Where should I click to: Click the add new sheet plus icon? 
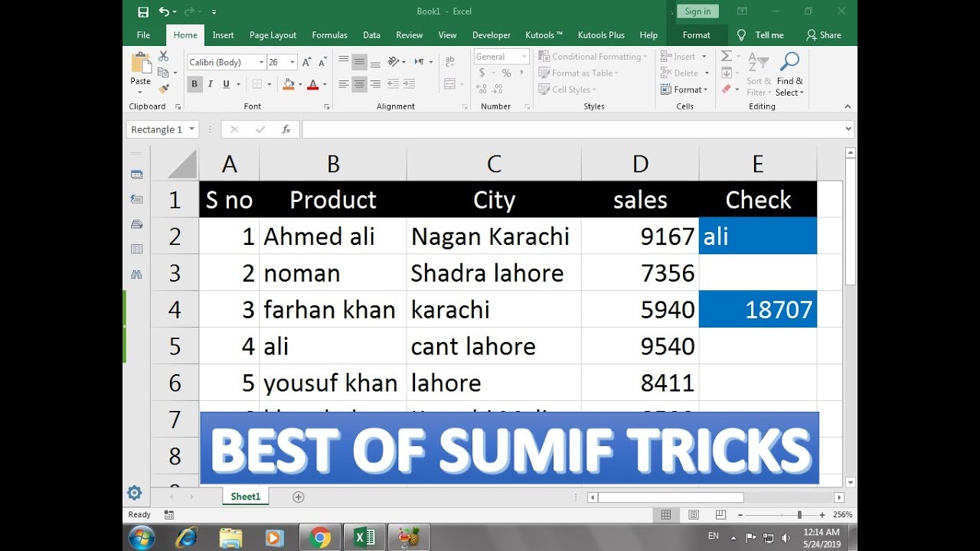[299, 497]
